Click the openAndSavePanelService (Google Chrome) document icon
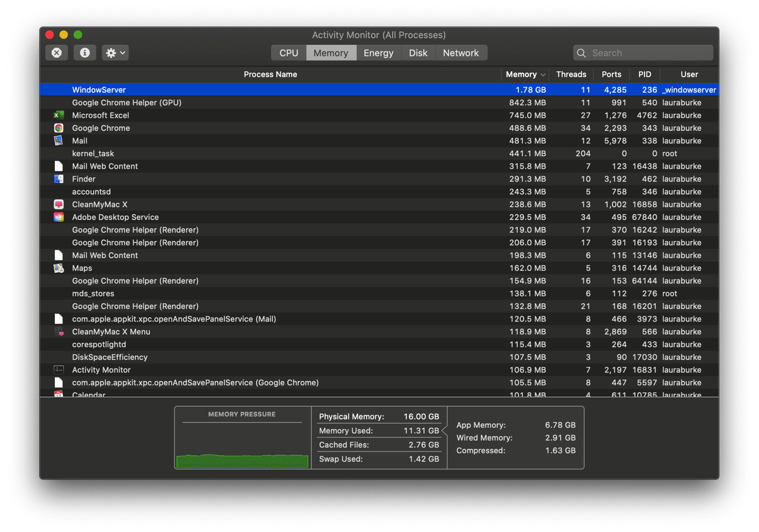The height and width of the screenshot is (532, 759). (x=58, y=383)
